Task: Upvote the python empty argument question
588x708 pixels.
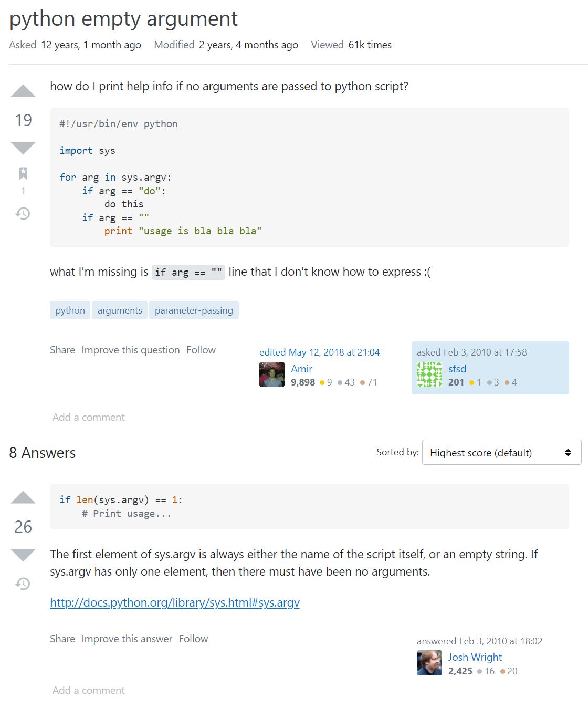Action: click(x=23, y=91)
